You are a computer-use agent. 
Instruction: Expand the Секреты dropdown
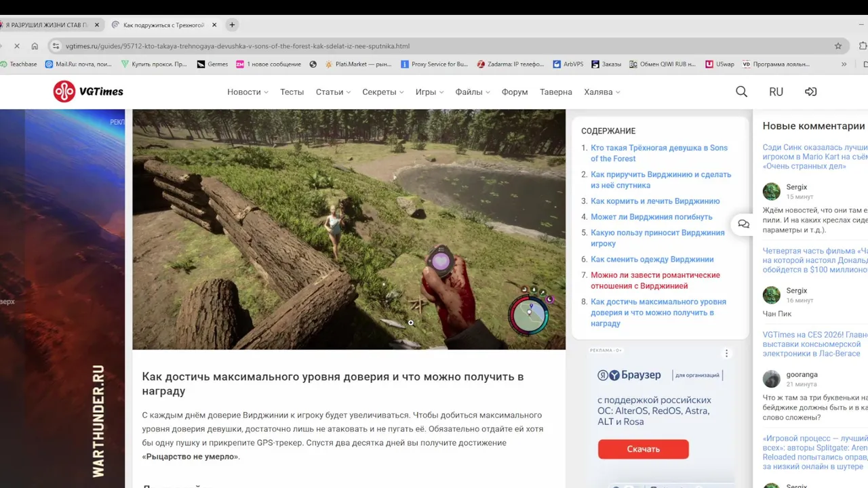click(382, 91)
